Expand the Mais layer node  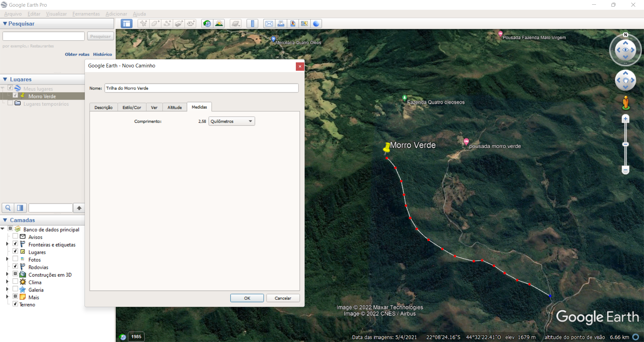coord(7,296)
